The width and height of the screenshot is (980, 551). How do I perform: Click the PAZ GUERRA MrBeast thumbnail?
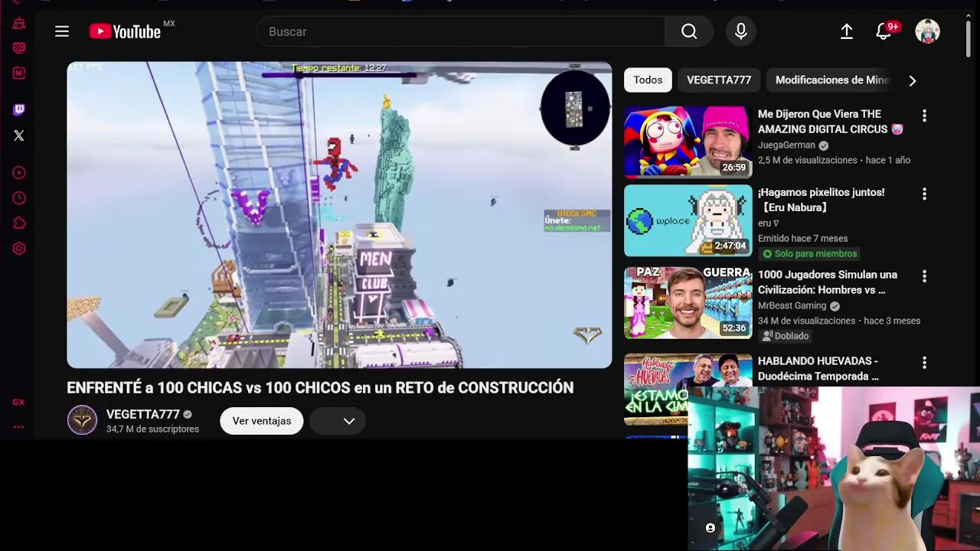coord(688,303)
